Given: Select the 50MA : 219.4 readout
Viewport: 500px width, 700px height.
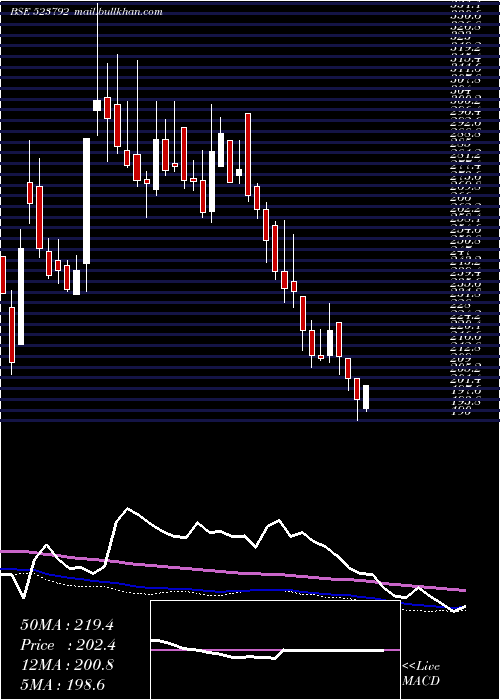Looking at the screenshot, I should pos(67,625).
